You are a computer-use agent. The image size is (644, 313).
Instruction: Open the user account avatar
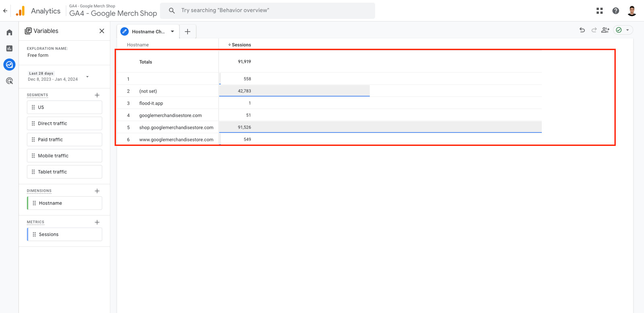pyautogui.click(x=632, y=11)
